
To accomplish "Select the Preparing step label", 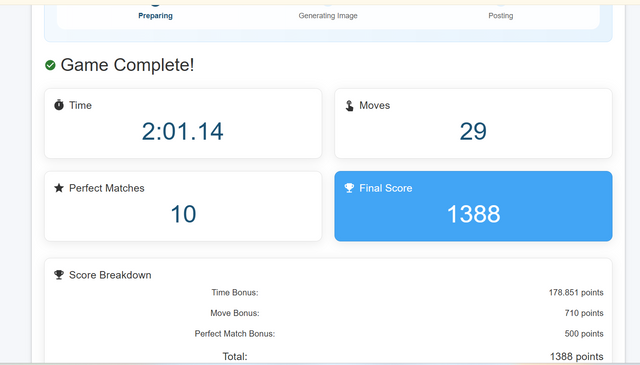I will 156,16.
